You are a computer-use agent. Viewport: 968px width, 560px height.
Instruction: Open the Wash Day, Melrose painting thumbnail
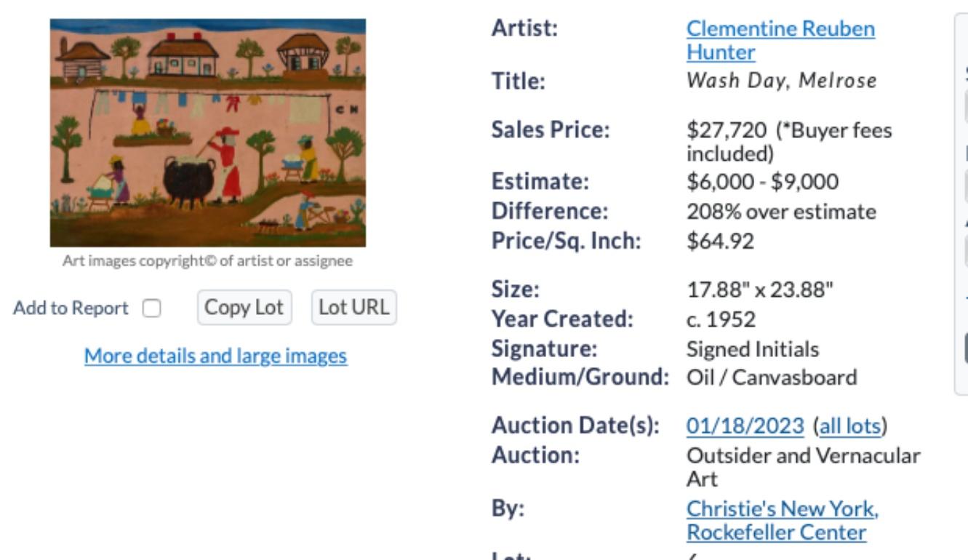pos(207,133)
